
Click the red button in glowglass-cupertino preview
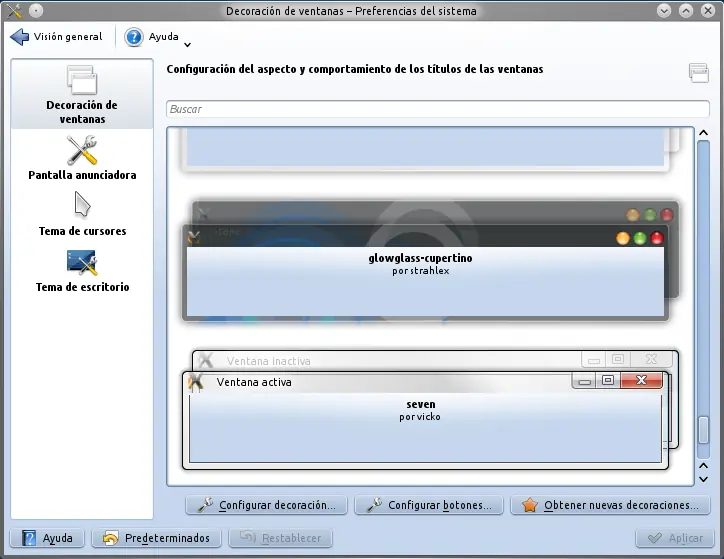(657, 238)
